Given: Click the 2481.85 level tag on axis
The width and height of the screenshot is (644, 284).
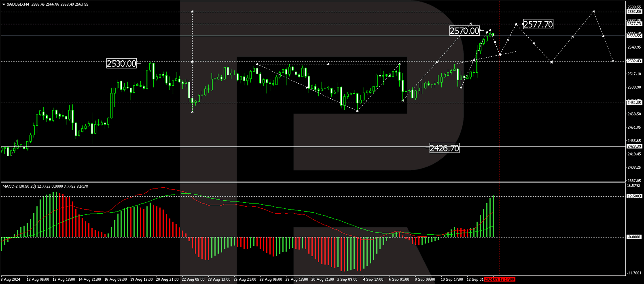Looking at the screenshot, I should [x=634, y=103].
